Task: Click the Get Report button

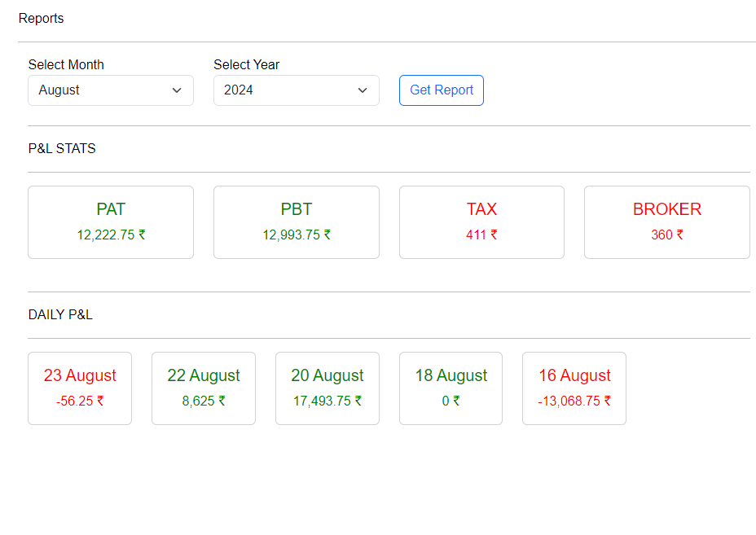Action: click(x=441, y=90)
